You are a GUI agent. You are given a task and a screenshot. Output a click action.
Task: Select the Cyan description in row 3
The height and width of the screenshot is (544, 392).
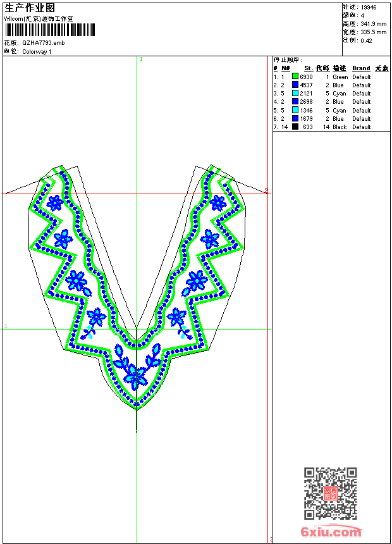pos(340,94)
